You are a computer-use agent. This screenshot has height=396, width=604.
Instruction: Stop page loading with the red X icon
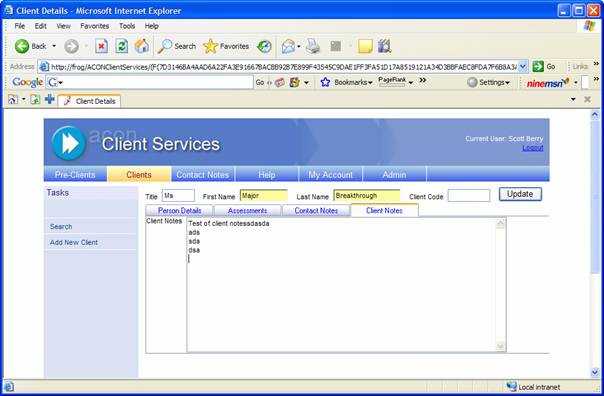(x=101, y=46)
